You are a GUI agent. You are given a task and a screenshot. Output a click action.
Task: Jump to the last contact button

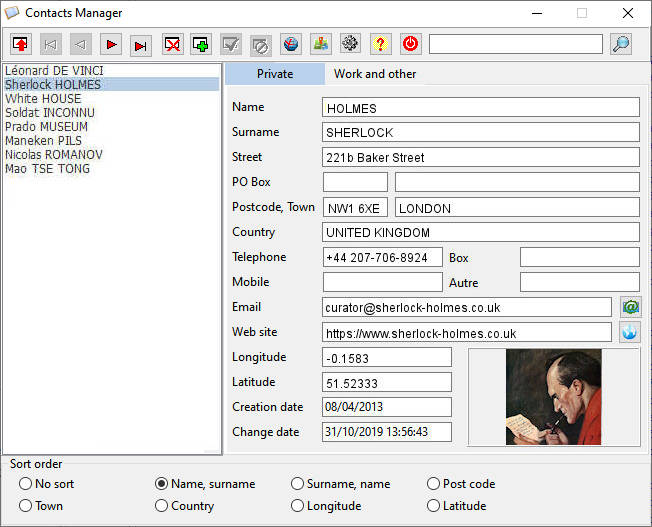(x=141, y=45)
